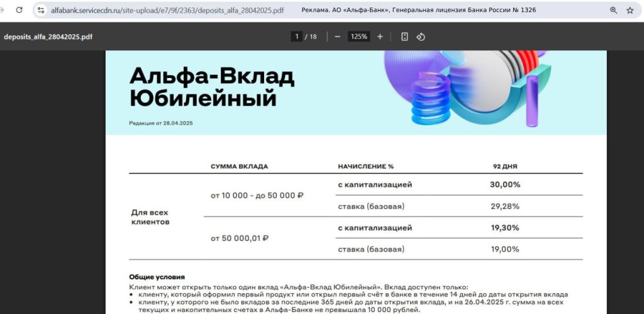
Task: Click ставка (базовая) in the 19,00% row
Action: [371, 249]
